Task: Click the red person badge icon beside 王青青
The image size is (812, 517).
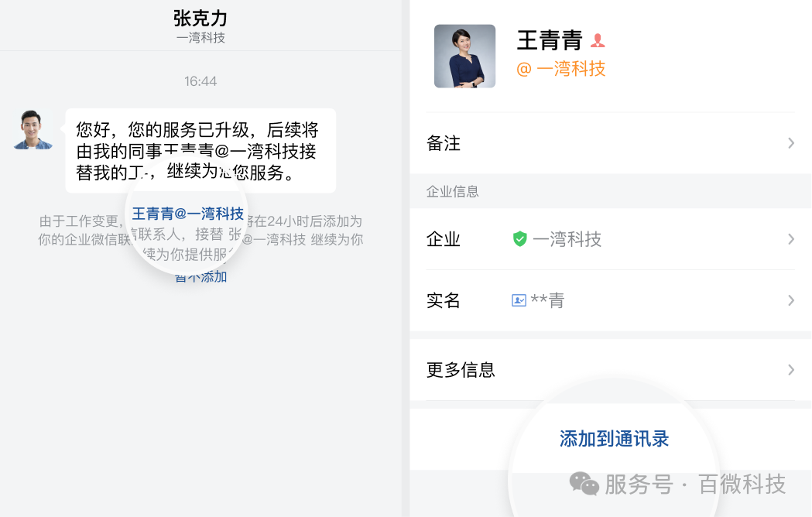Action: (x=597, y=39)
